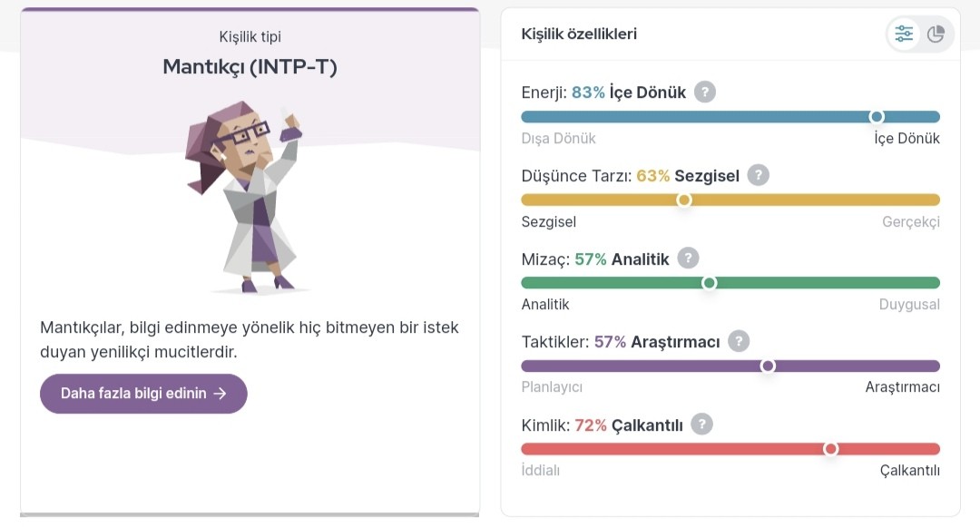Click the Logician character illustration
Image resolution: width=980 pixels, height=527 pixels.
click(247, 198)
